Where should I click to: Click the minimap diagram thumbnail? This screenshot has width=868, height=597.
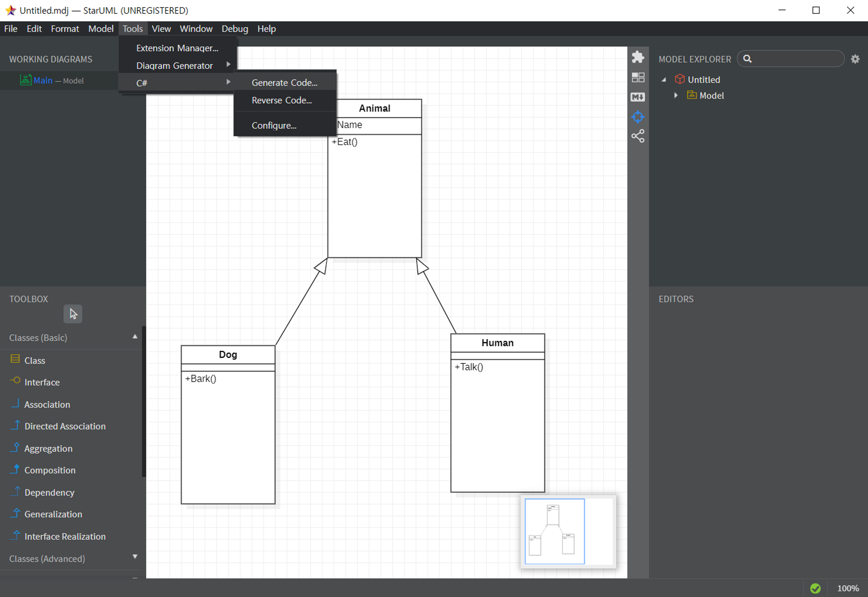(554, 531)
